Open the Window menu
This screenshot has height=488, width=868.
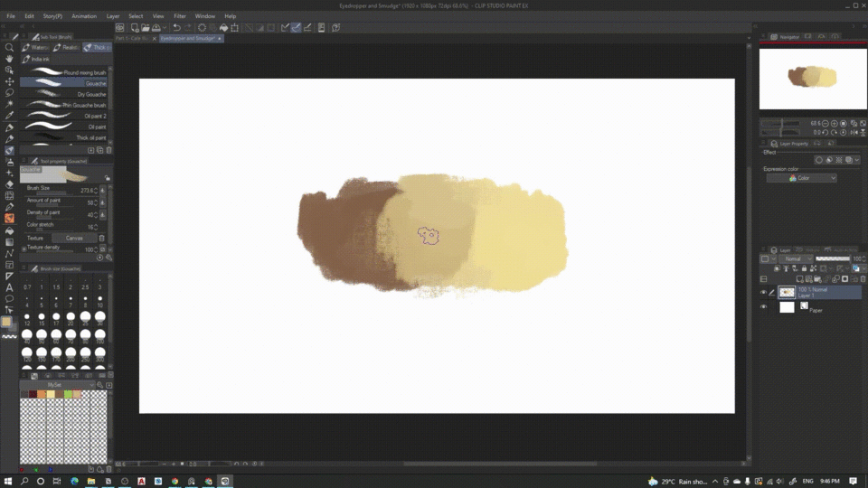[205, 16]
